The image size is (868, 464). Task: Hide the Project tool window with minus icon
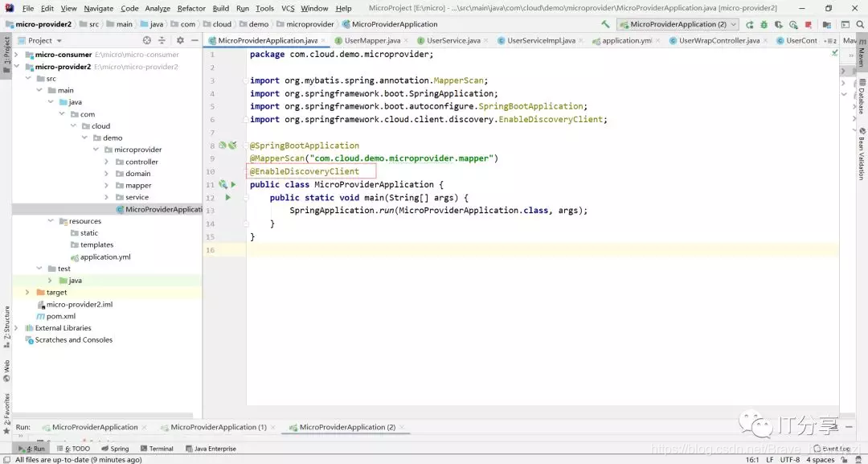point(194,40)
